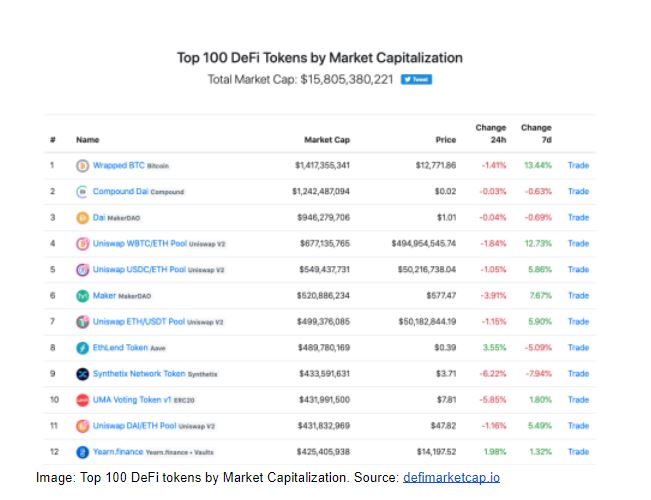This screenshot has height=500, width=651.
Task: Open Trade link for Wrapped BTC
Action: [x=578, y=165]
